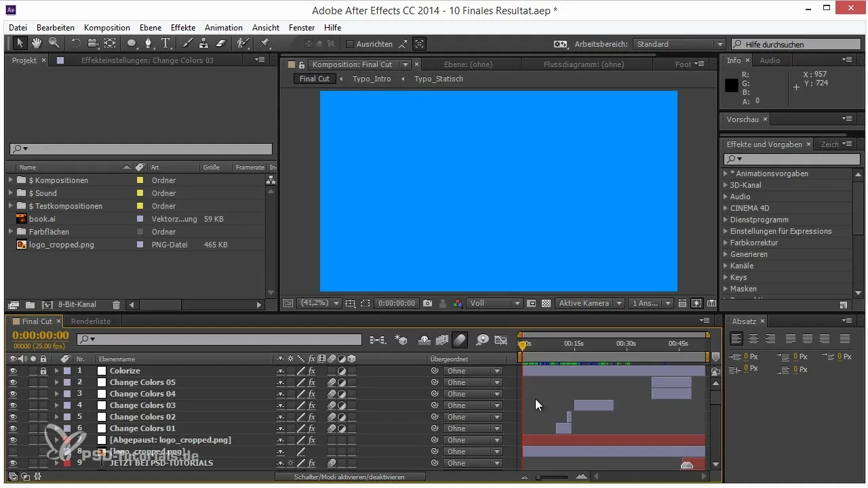Select the Zoom magnifier tool
868x488 pixels.
[54, 43]
